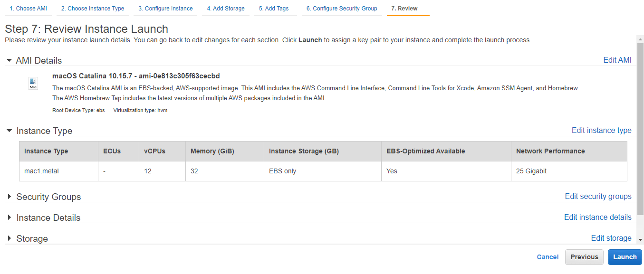
Task: Click the Network Performance column header
Action: click(569, 151)
